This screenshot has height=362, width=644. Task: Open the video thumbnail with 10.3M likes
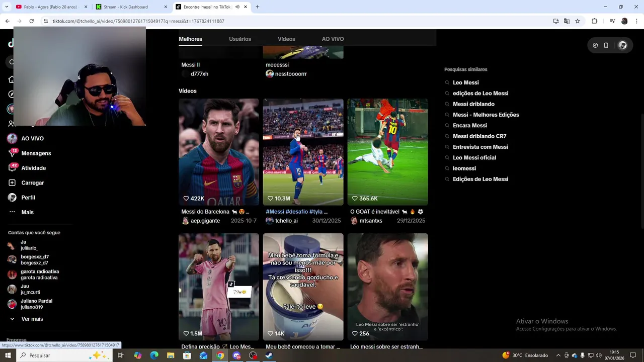click(303, 152)
